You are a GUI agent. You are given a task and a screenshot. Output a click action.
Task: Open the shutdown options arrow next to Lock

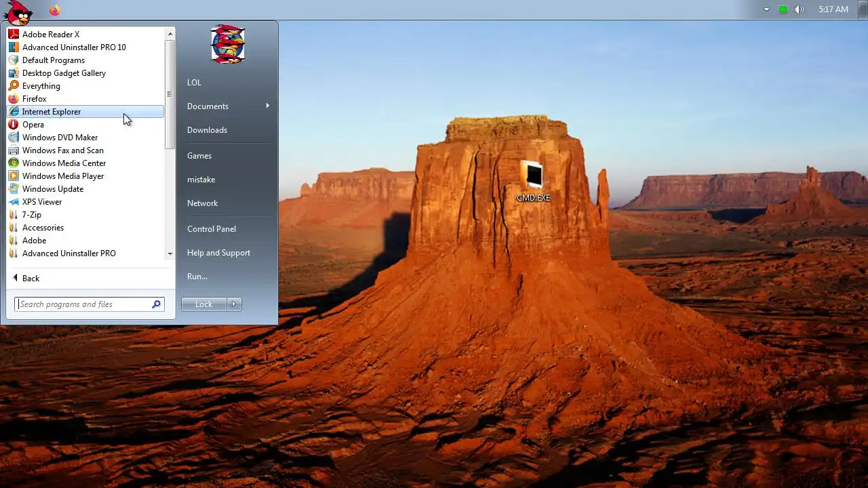coord(234,304)
